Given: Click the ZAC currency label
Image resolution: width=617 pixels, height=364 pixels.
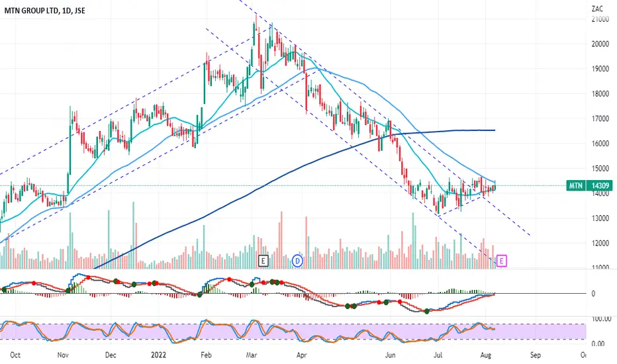Looking at the screenshot, I should pos(597,9).
